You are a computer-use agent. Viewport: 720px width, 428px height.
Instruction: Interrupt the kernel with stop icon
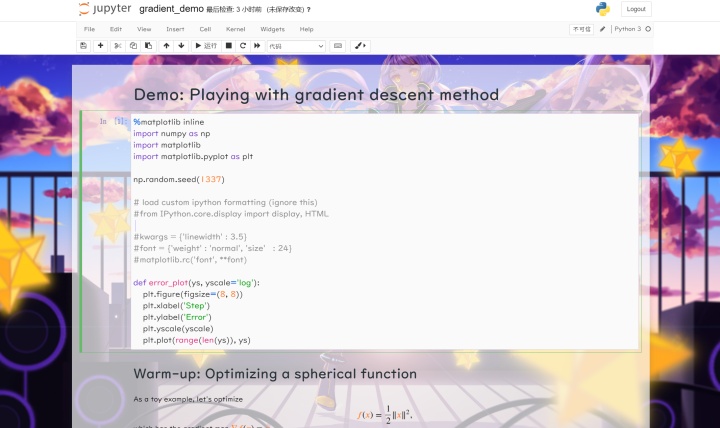click(228, 46)
